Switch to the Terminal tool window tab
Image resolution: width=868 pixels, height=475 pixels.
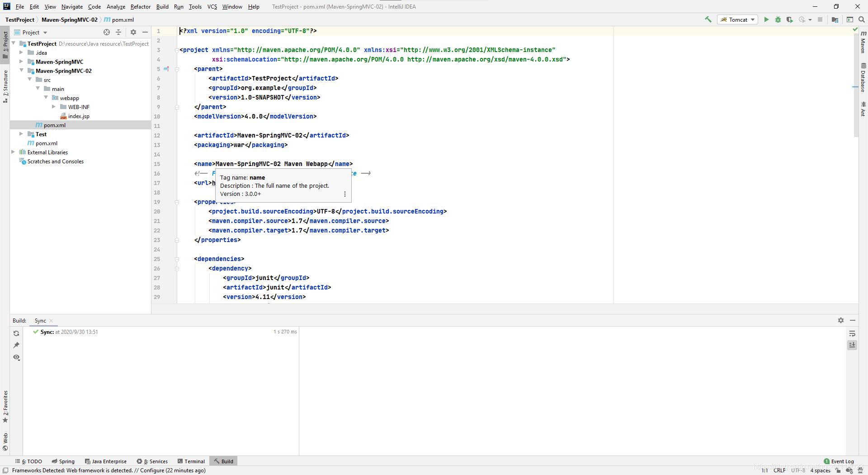(191, 461)
